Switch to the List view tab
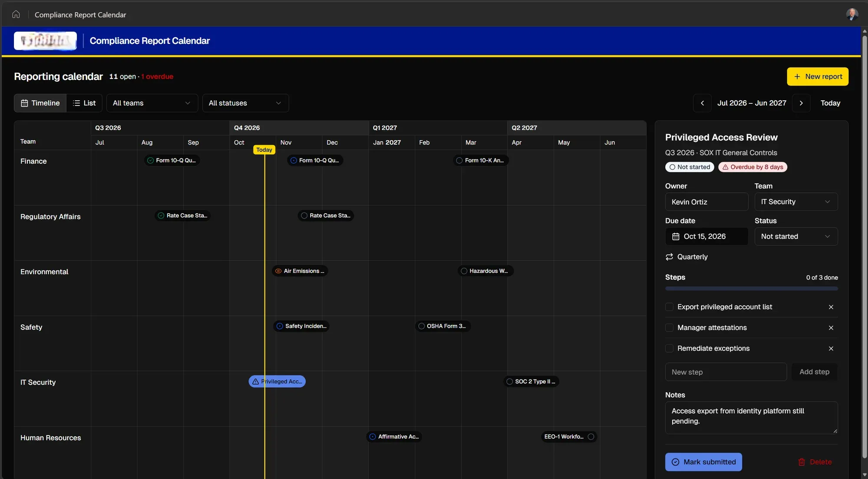The image size is (868, 479). (84, 103)
